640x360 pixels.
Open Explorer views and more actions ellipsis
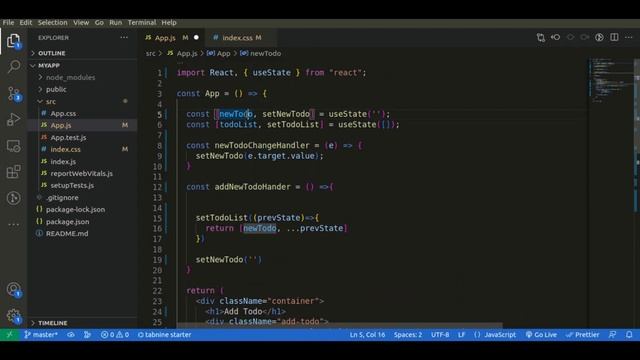coord(124,38)
